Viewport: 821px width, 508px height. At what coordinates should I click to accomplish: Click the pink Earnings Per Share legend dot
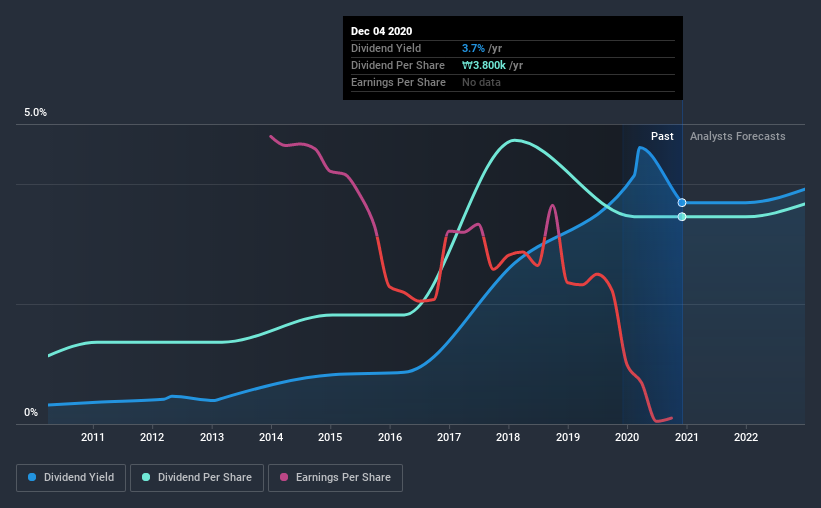[x=284, y=477]
